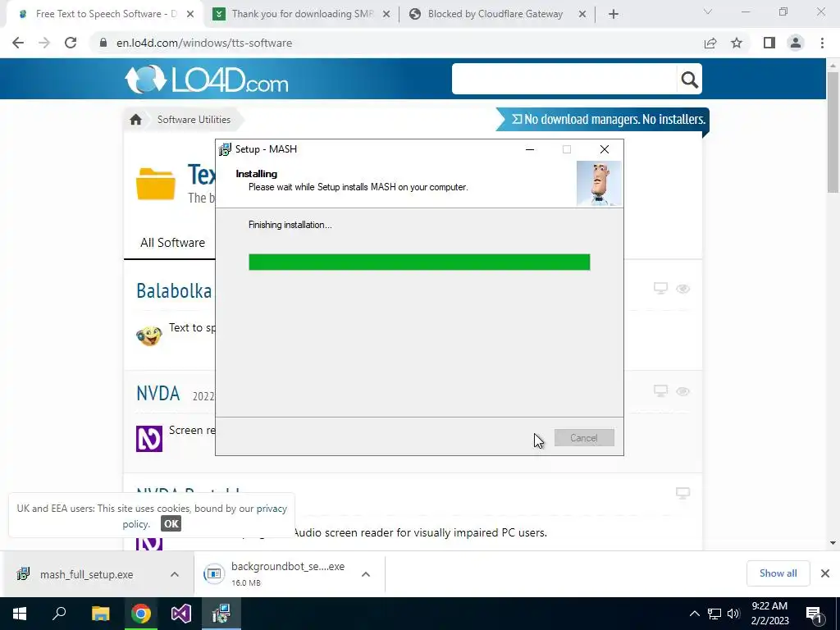Open File Explorer from taskbar
Screen dimensions: 840x630
click(x=100, y=614)
